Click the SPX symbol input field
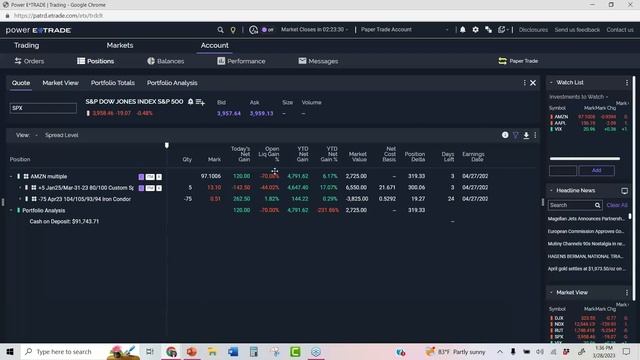The image size is (640, 360). pyautogui.click(x=43, y=108)
